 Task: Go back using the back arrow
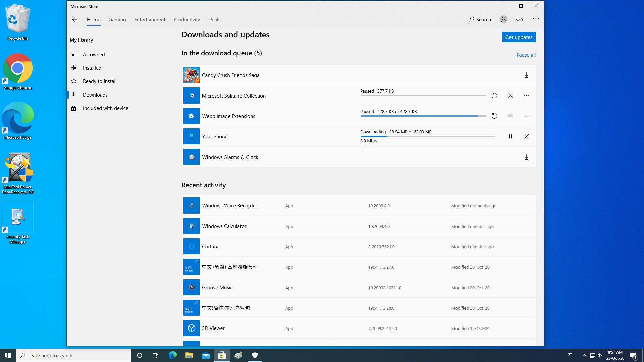coord(74,19)
